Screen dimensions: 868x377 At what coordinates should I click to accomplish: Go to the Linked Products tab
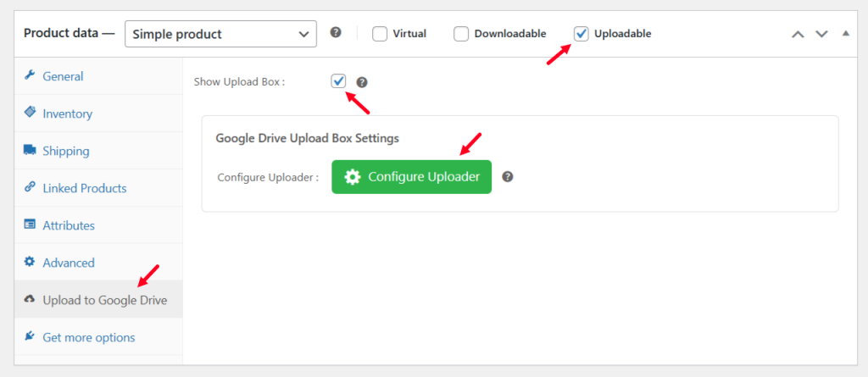click(98, 188)
